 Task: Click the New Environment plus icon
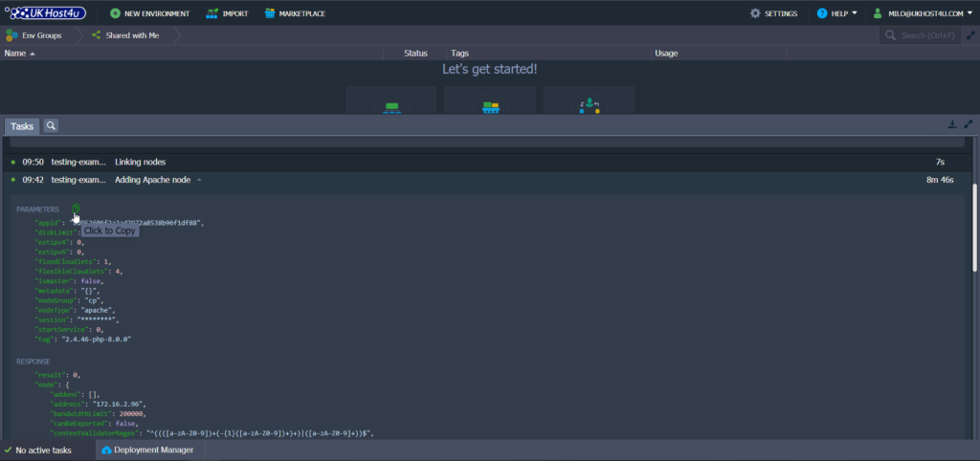pyautogui.click(x=115, y=13)
